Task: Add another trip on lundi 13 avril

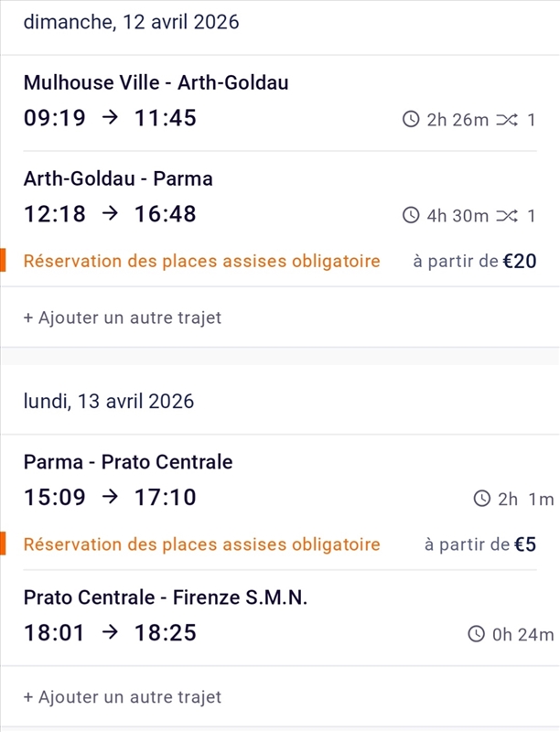Action: (x=122, y=697)
